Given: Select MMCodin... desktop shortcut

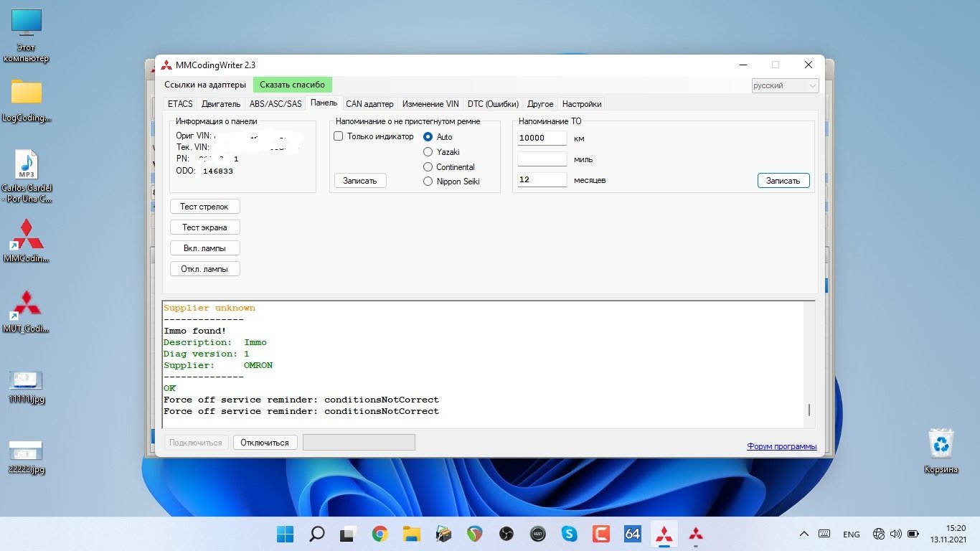Looking at the screenshot, I should tap(27, 240).
